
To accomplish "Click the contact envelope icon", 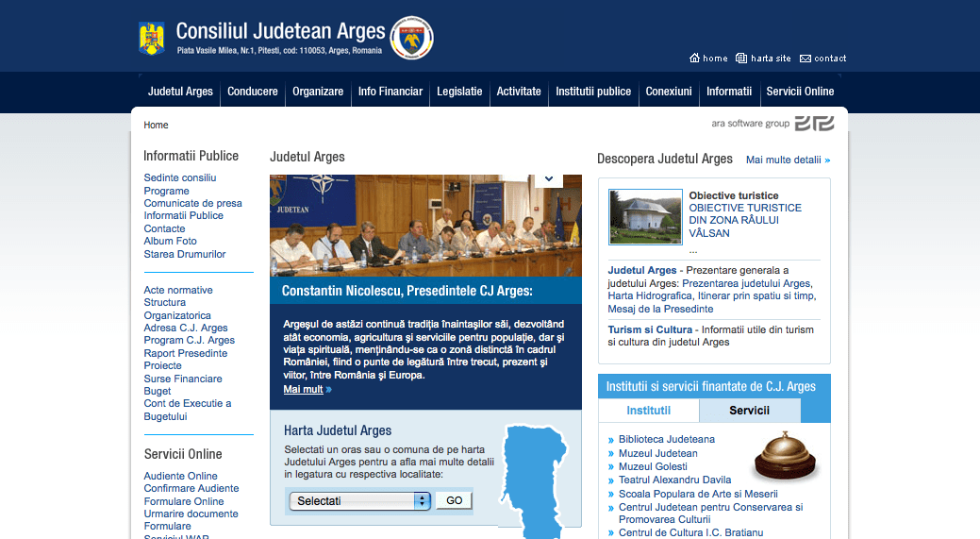I will tap(806, 59).
